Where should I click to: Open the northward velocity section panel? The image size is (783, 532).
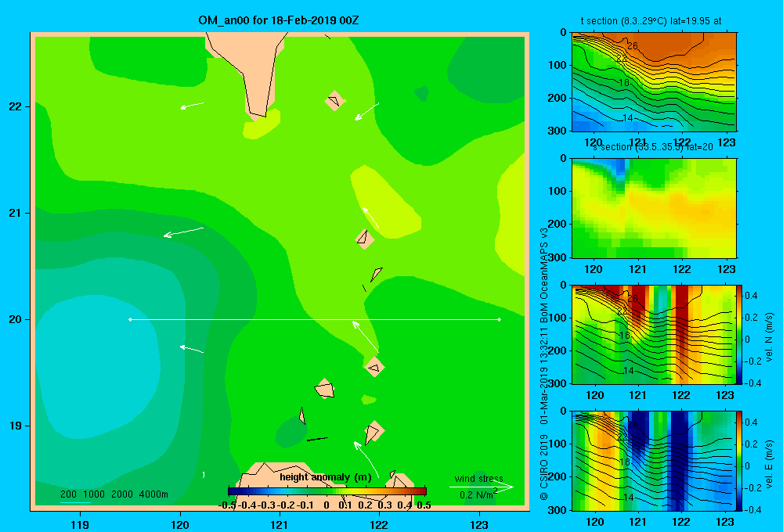tap(654, 334)
